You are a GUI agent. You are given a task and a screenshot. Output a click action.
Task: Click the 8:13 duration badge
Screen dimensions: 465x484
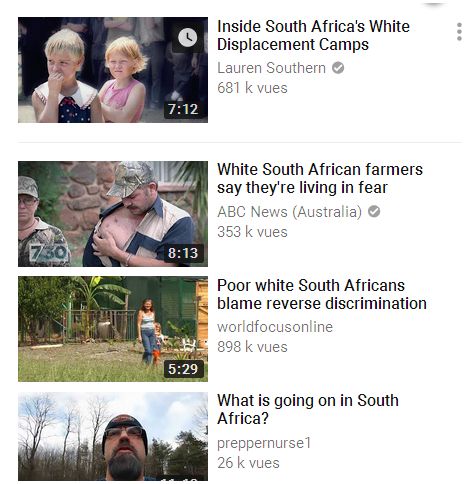pos(183,253)
